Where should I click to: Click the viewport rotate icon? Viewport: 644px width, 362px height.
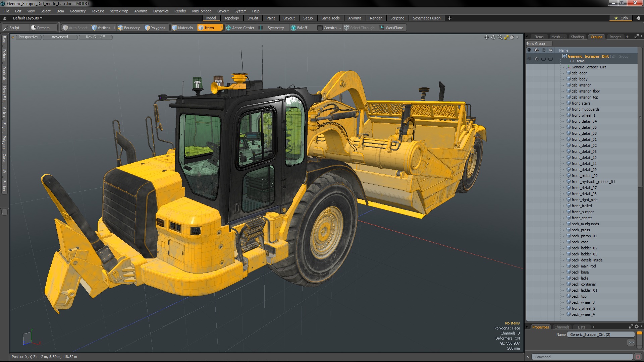(493, 37)
